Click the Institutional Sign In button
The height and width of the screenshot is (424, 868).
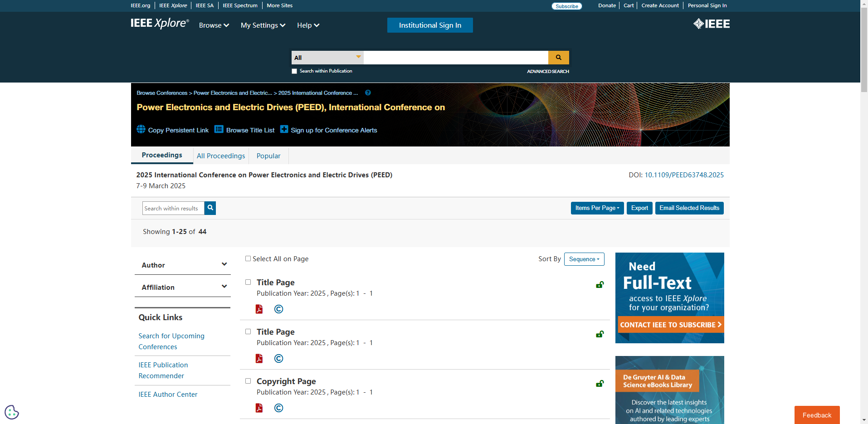point(429,25)
